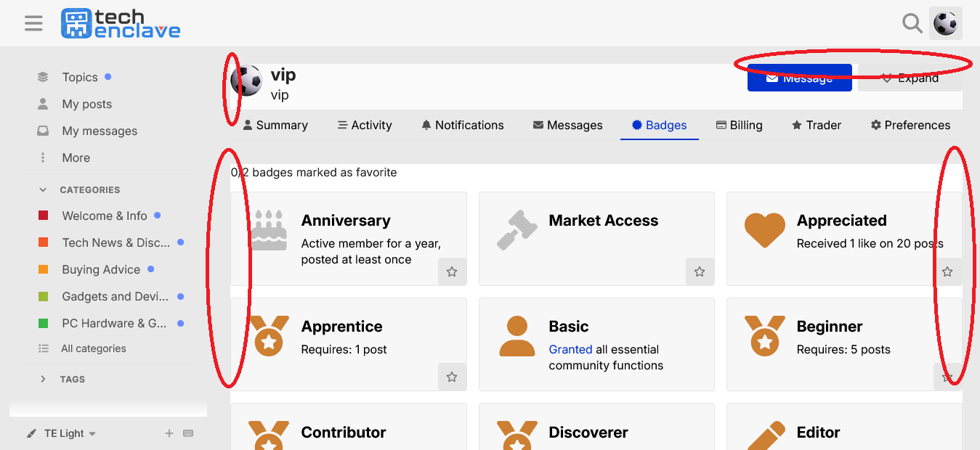980x450 pixels.
Task: Click the Tech Enclave logo
Action: click(x=121, y=23)
